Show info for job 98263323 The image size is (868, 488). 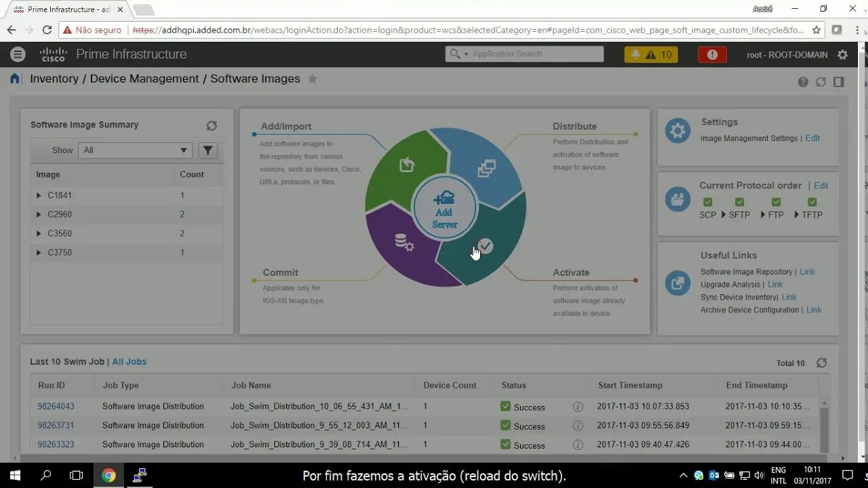(578, 445)
